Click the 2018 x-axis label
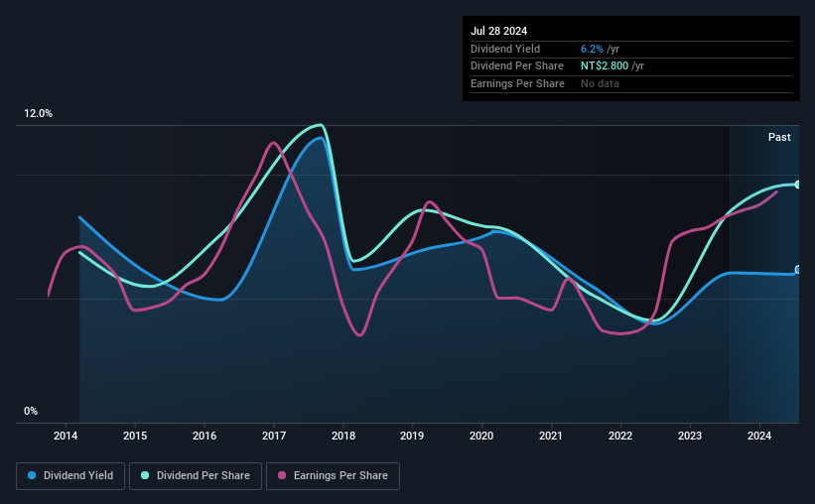 [343, 436]
